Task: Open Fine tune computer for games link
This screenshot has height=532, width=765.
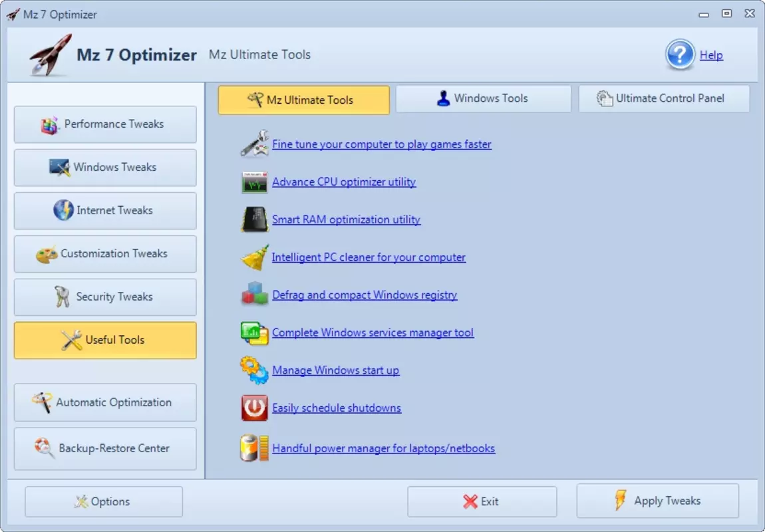Action: pos(382,144)
